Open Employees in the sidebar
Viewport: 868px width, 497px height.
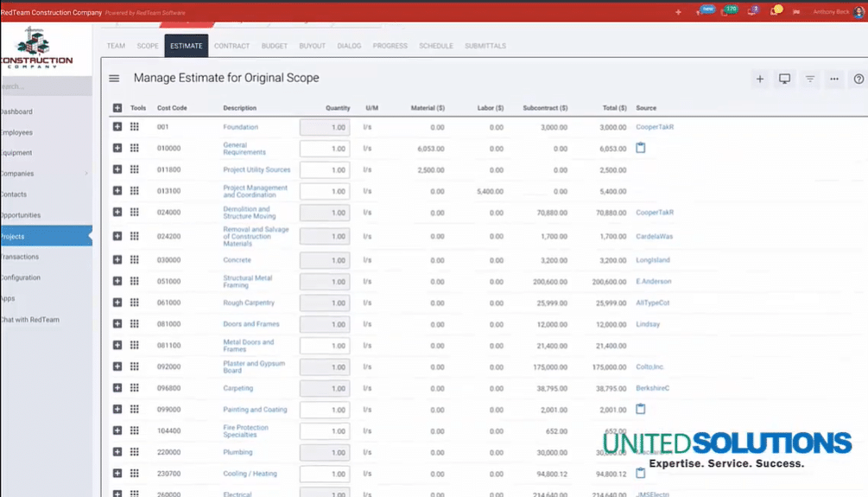click(16, 132)
